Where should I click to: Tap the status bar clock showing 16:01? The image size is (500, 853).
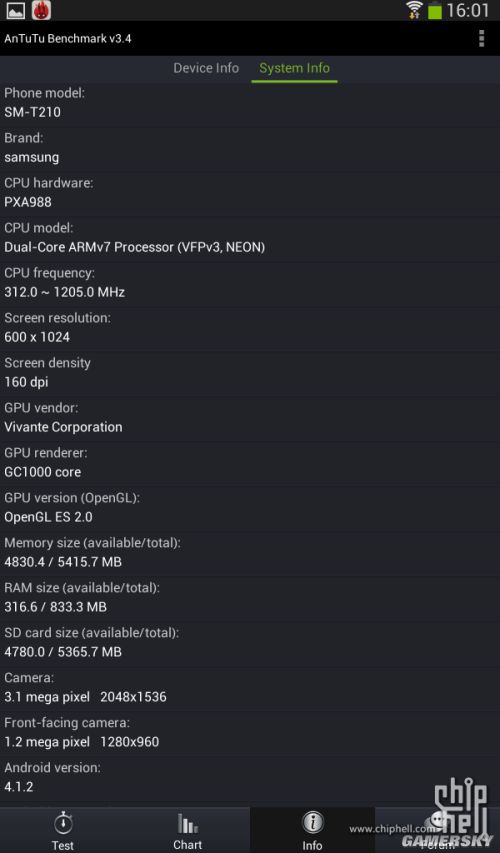[468, 10]
